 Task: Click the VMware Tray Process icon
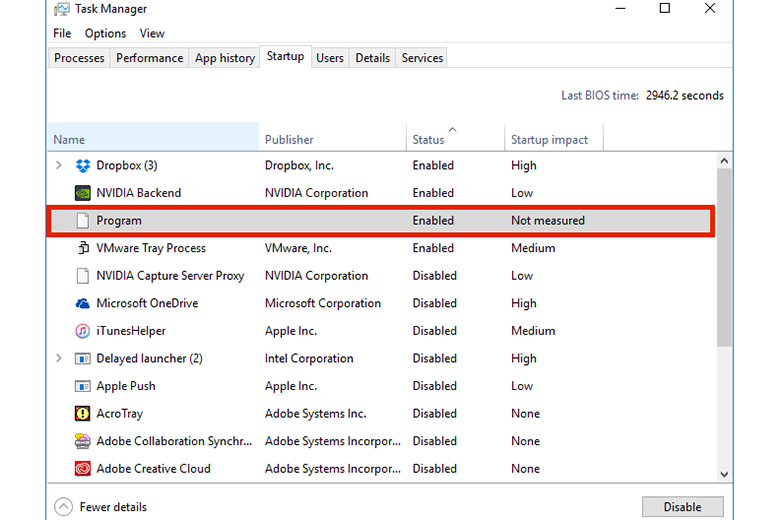(83, 248)
